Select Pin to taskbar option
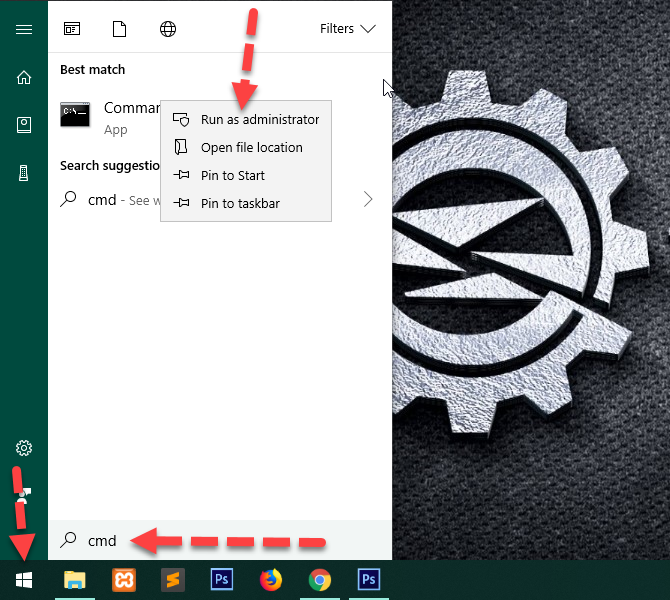The width and height of the screenshot is (670, 600). (239, 203)
